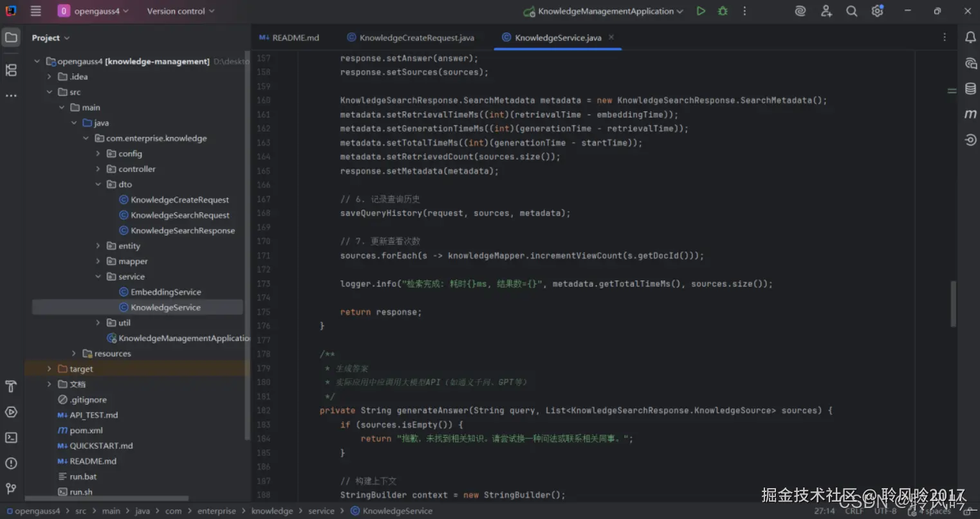Toggle the Project tool window folder icon
The height and width of the screenshot is (519, 980).
pyautogui.click(x=11, y=37)
